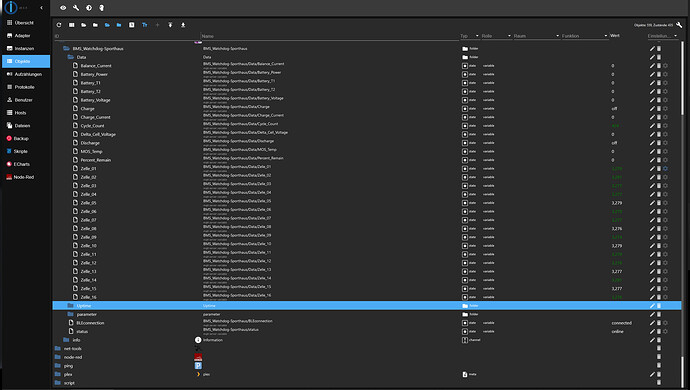Switch object list column view
This screenshot has width=690, height=390.
[71, 25]
